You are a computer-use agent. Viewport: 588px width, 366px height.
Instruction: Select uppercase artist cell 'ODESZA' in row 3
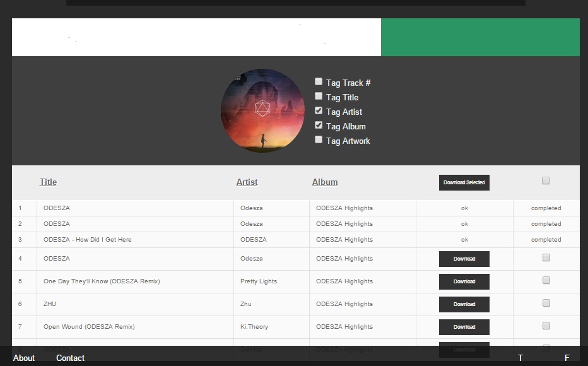click(254, 240)
